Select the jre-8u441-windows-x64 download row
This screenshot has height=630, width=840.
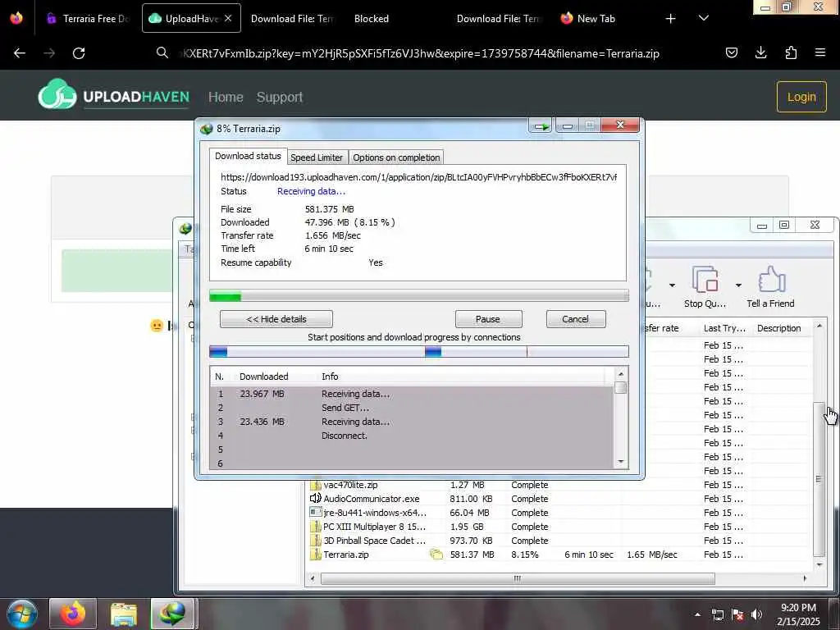point(559,513)
